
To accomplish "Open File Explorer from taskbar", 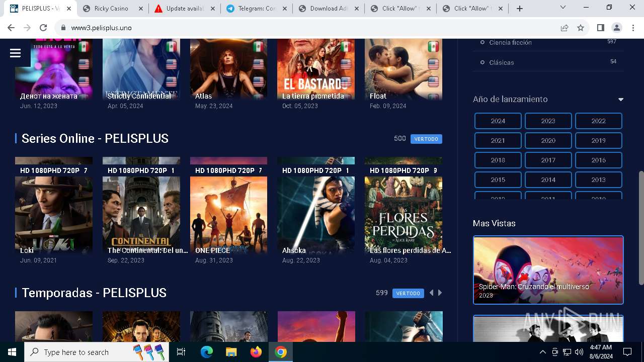I will pyautogui.click(x=231, y=352).
